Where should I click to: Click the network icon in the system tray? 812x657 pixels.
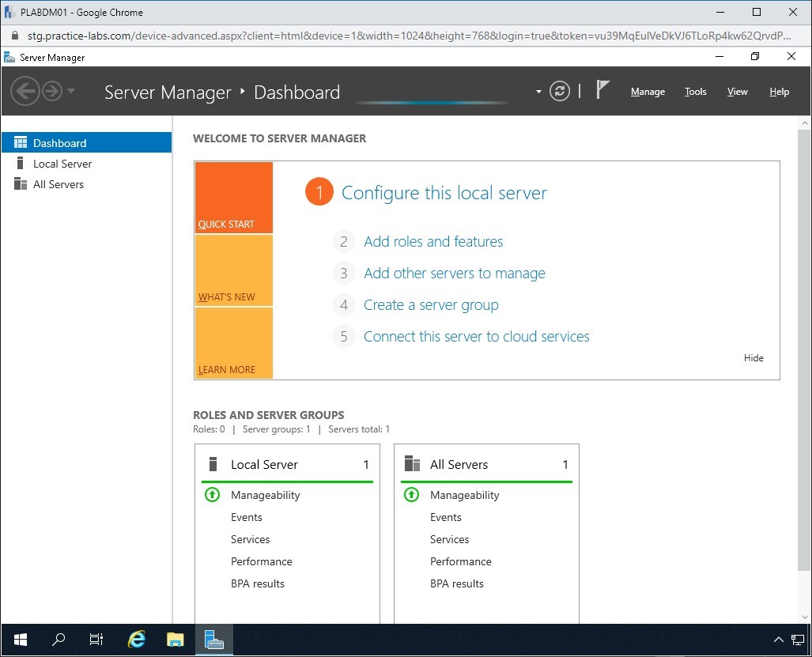[797, 640]
